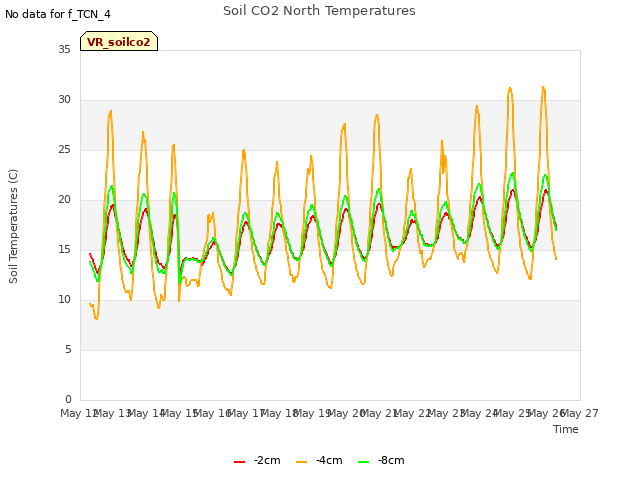Select the chart title Soil CO2 North Temperatures

[319, 11]
